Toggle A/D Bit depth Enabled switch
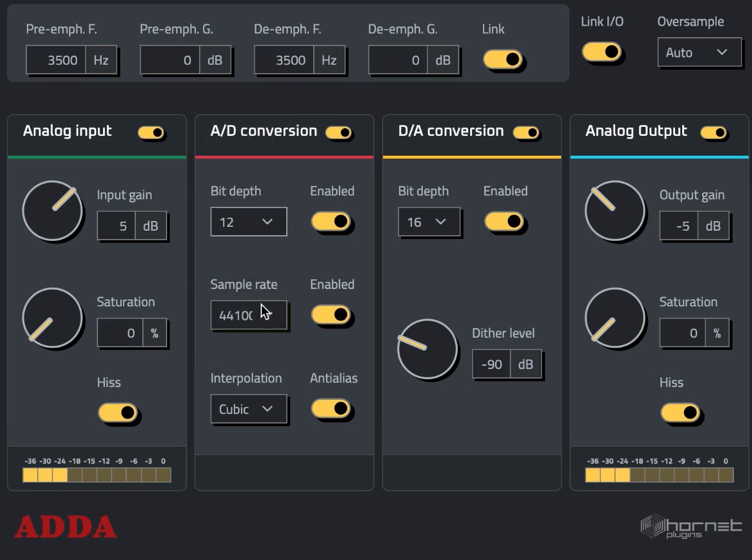752x560 pixels. click(331, 221)
